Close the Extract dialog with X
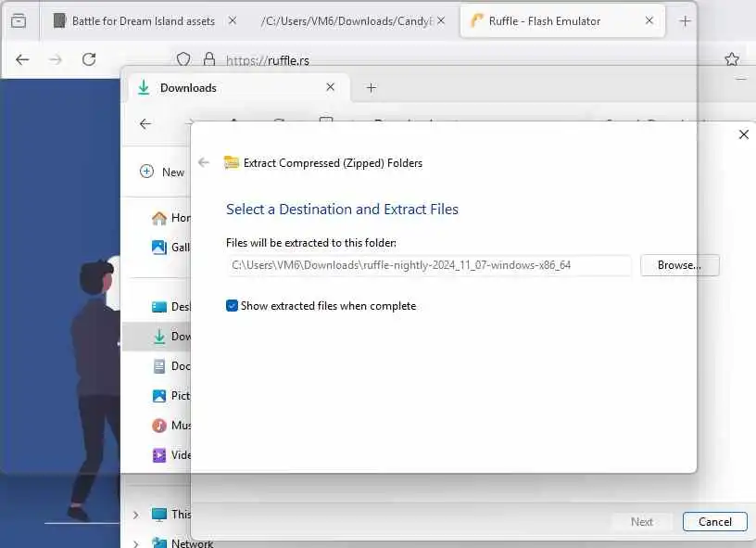Viewport: 756px width, 548px height. click(x=743, y=134)
